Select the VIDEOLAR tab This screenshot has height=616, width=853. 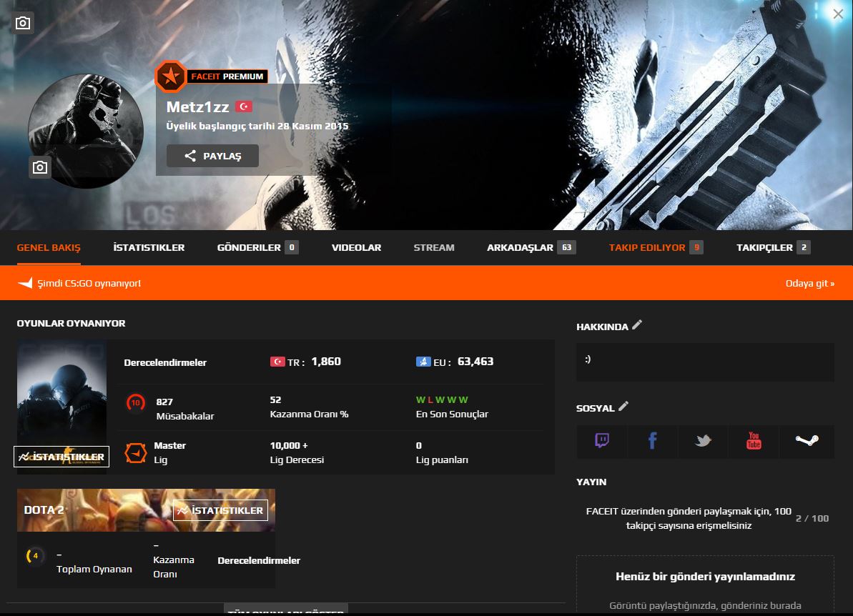(x=356, y=248)
